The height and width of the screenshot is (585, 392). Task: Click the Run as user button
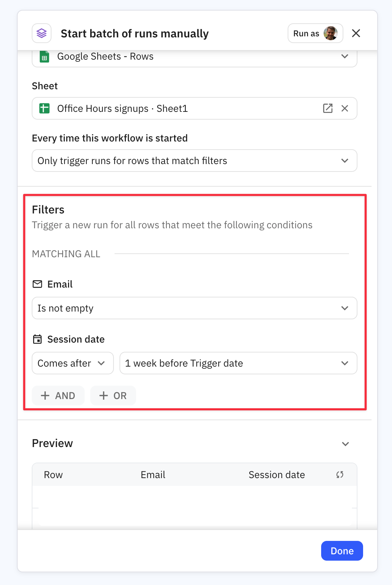(x=315, y=34)
